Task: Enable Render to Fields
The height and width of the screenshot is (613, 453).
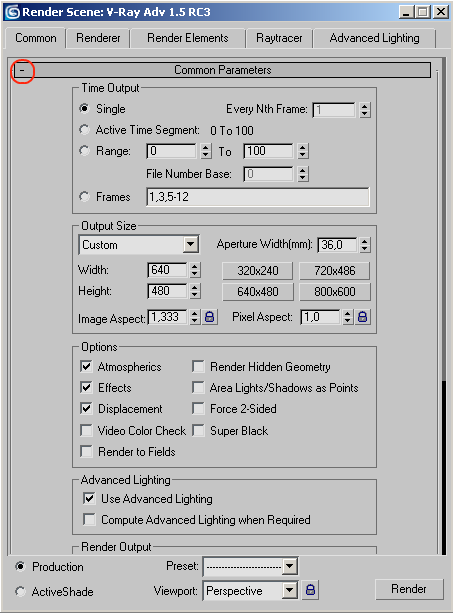Action: pos(86,452)
